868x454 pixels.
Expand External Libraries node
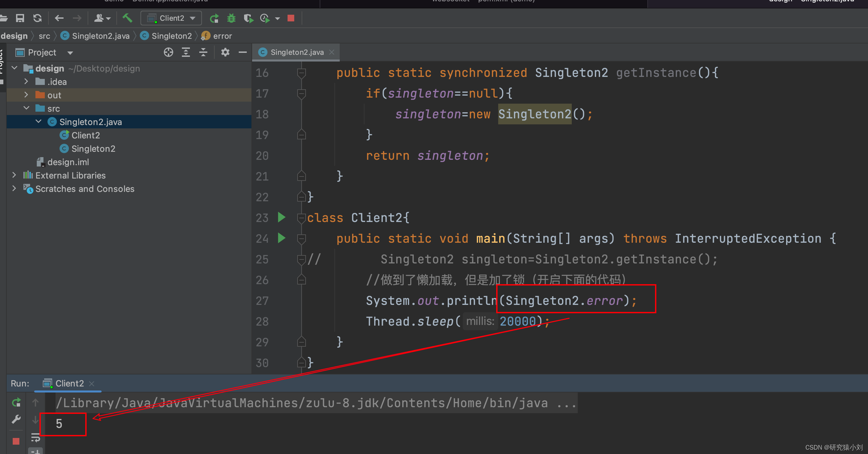(x=14, y=175)
